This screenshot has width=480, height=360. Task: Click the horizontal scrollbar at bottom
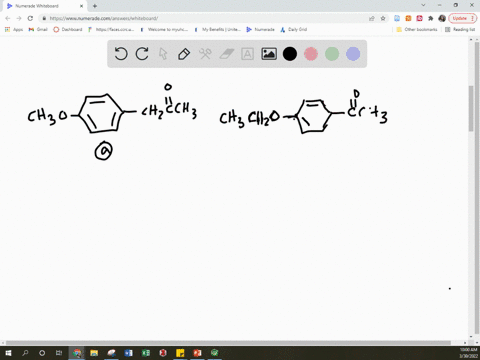point(228,342)
